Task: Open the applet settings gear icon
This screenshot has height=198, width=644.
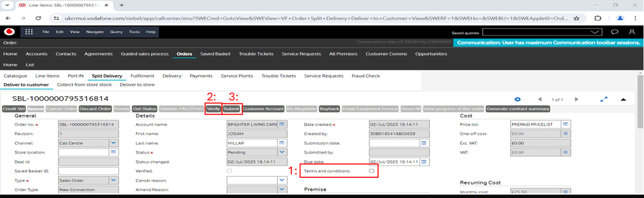Action: coord(517,99)
